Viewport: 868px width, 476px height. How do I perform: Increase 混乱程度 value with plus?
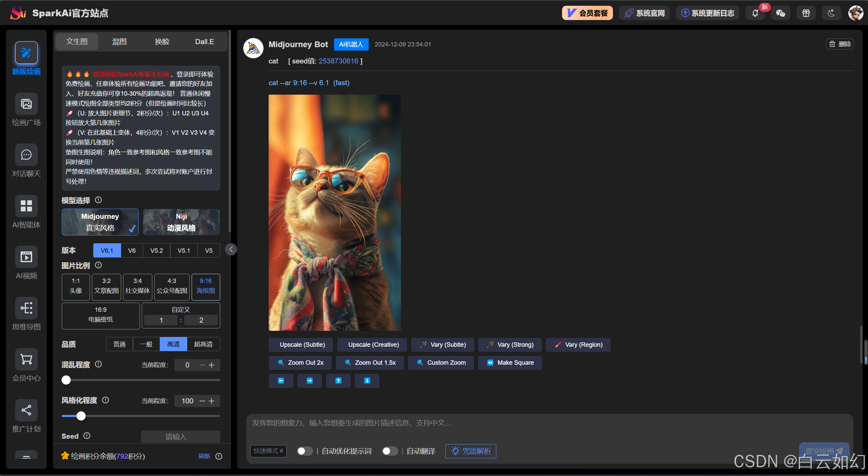[x=212, y=365]
